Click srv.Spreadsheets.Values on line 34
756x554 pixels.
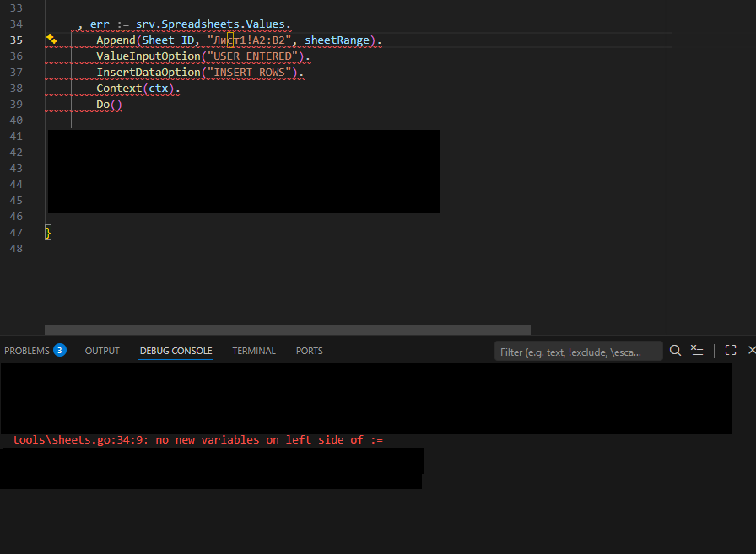[x=210, y=24]
